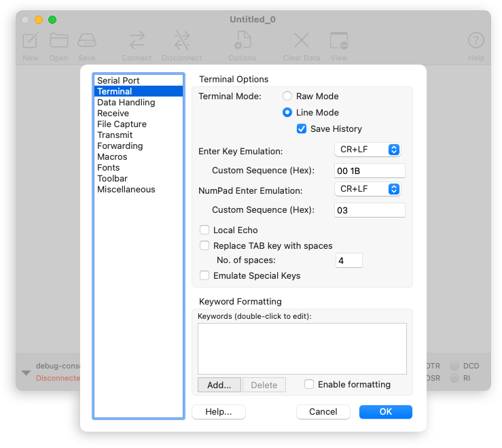Disable the Save History checkbox

(x=302, y=129)
